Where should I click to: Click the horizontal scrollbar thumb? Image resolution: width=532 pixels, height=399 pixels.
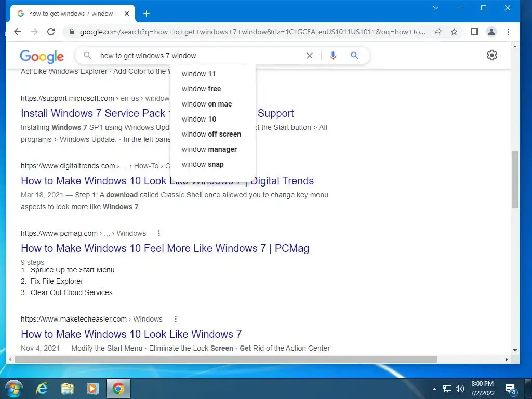pos(226,359)
